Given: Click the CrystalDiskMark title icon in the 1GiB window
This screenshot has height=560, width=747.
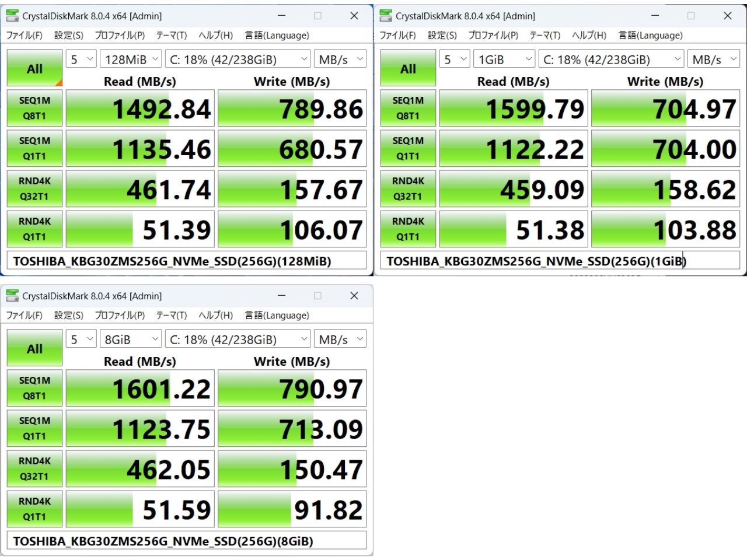Looking at the screenshot, I should [x=386, y=16].
